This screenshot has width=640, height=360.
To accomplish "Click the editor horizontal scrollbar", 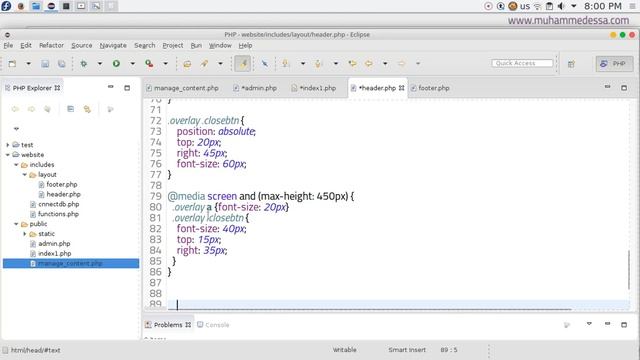I will pyautogui.click(x=369, y=309).
